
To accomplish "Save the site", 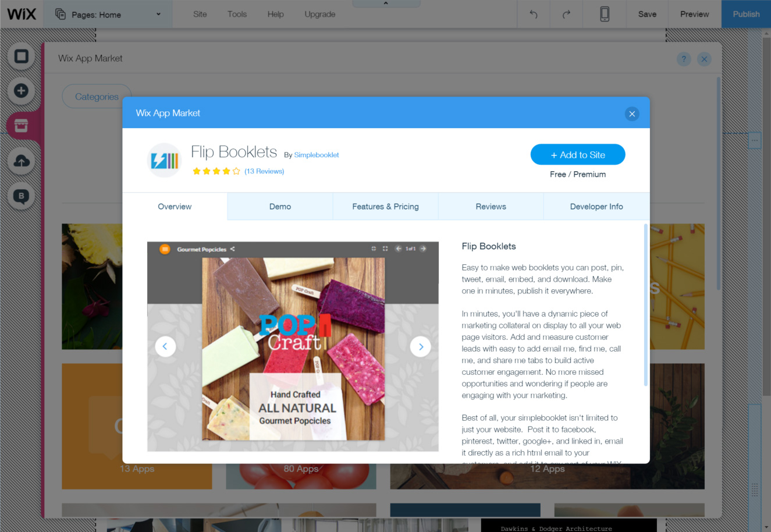I will click(647, 14).
